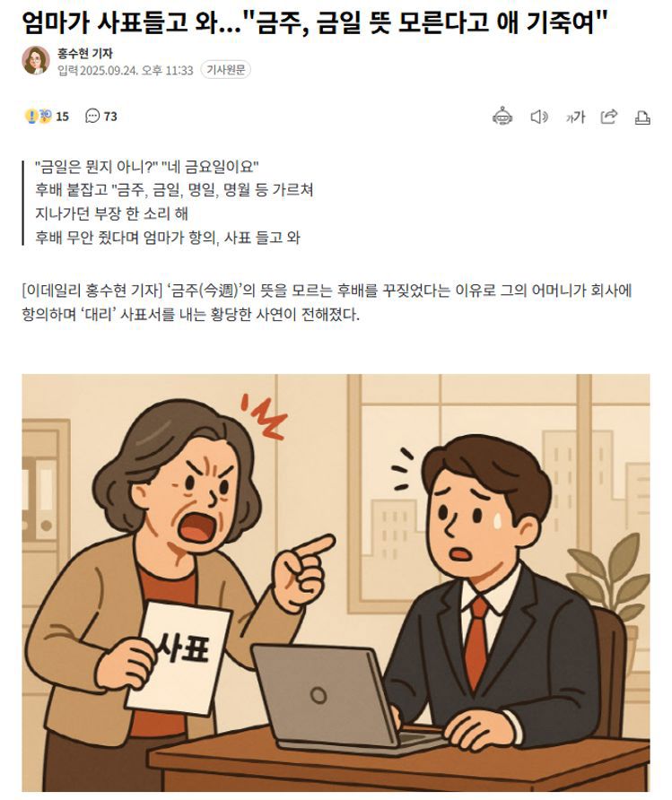Screen dimensions: 672x800
Task: Click the share article icon
Action: tap(608, 117)
